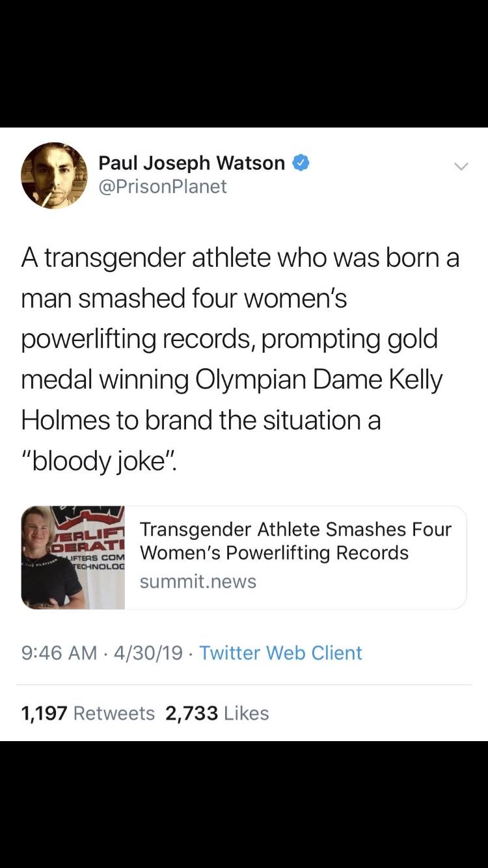488x868 pixels.
Task: Open Paul Joseph Watson's profile avatar
Action: (54, 176)
